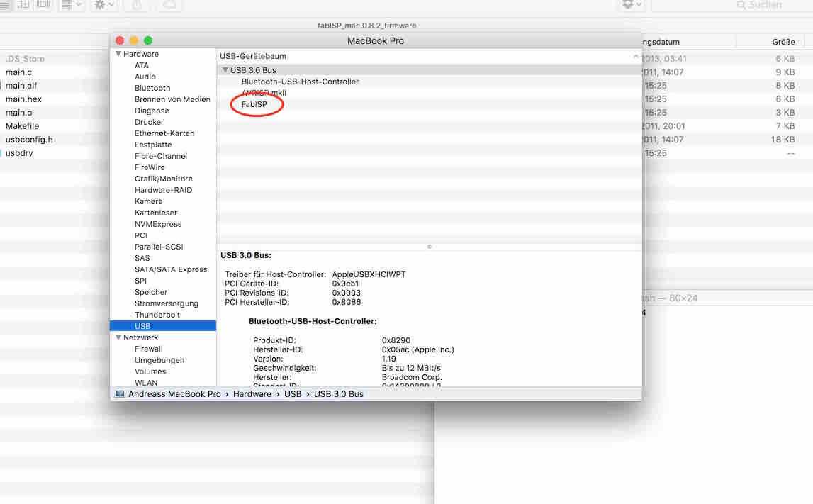
Task: Click the Finder share icon
Action: coord(137,5)
